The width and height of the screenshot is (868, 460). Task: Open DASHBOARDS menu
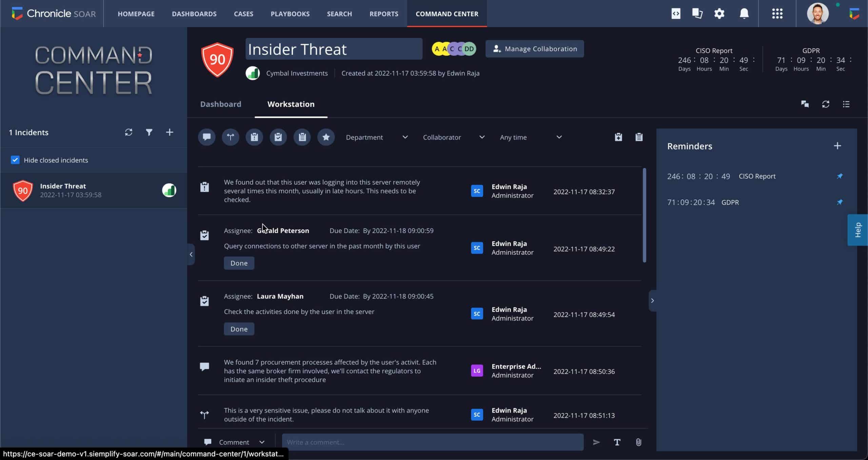click(x=194, y=14)
